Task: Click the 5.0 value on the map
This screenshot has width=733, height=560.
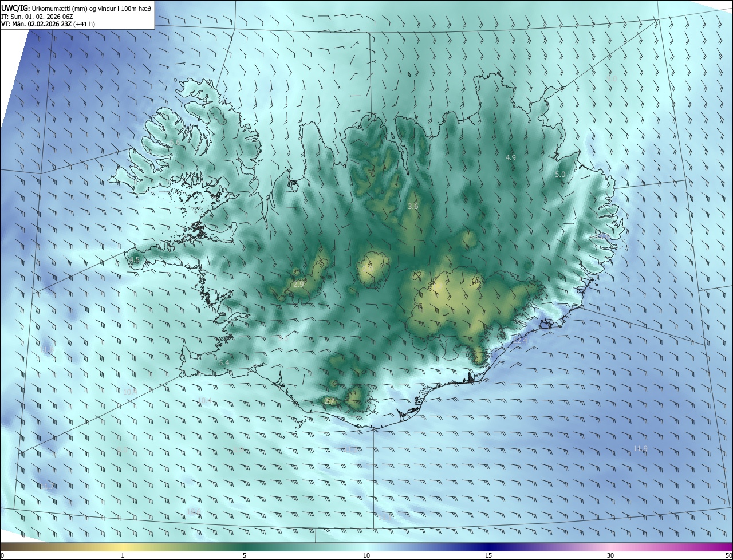Action: pos(560,174)
